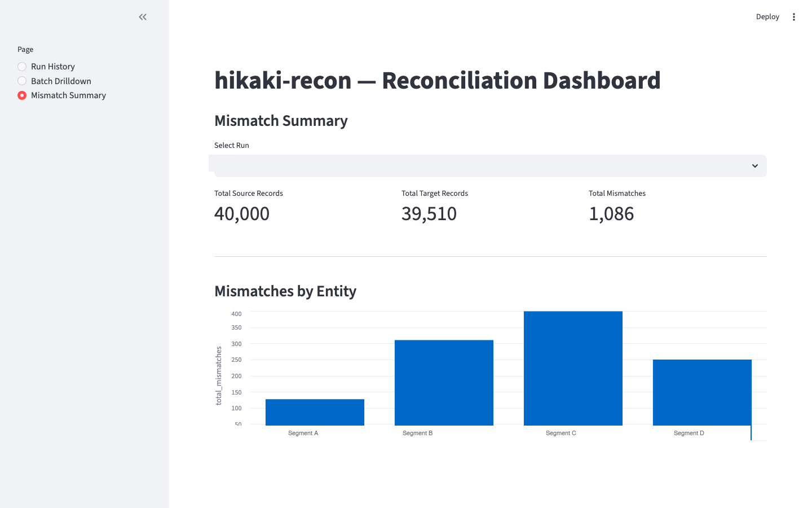The image size is (812, 508).
Task: Click the Total Mismatches label
Action: (617, 194)
